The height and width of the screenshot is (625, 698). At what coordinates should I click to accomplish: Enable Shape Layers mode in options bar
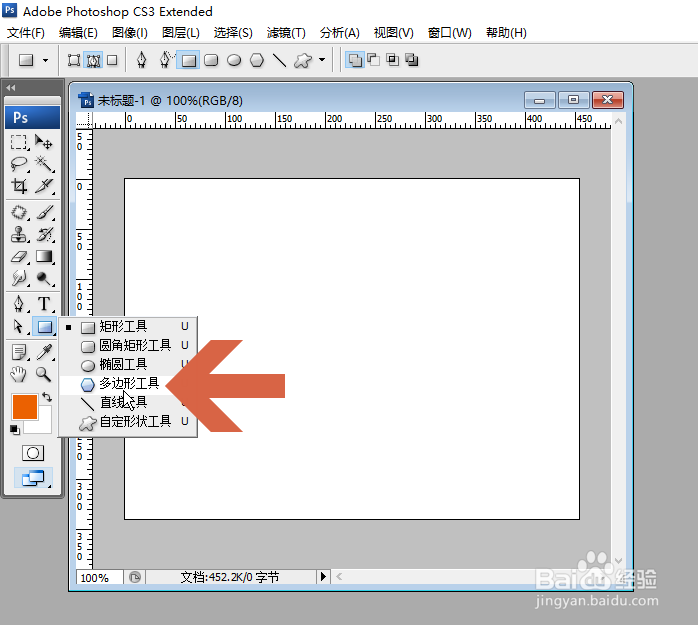(x=73, y=60)
